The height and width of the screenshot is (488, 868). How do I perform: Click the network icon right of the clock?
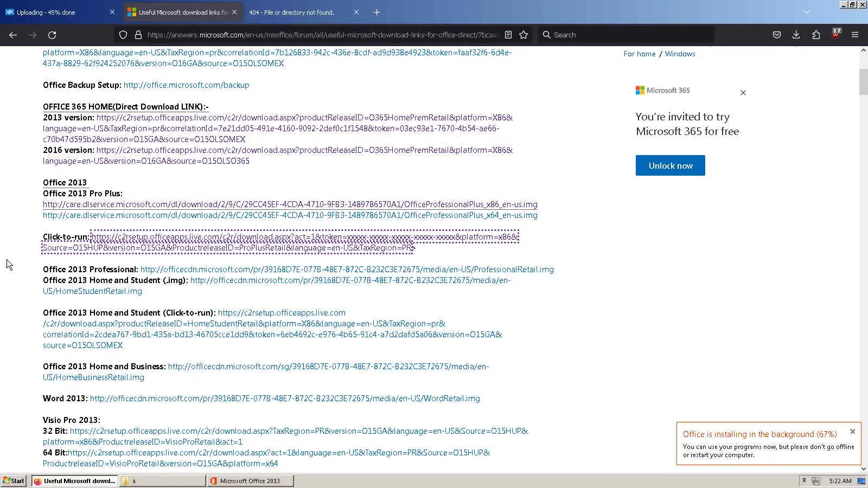(861, 481)
